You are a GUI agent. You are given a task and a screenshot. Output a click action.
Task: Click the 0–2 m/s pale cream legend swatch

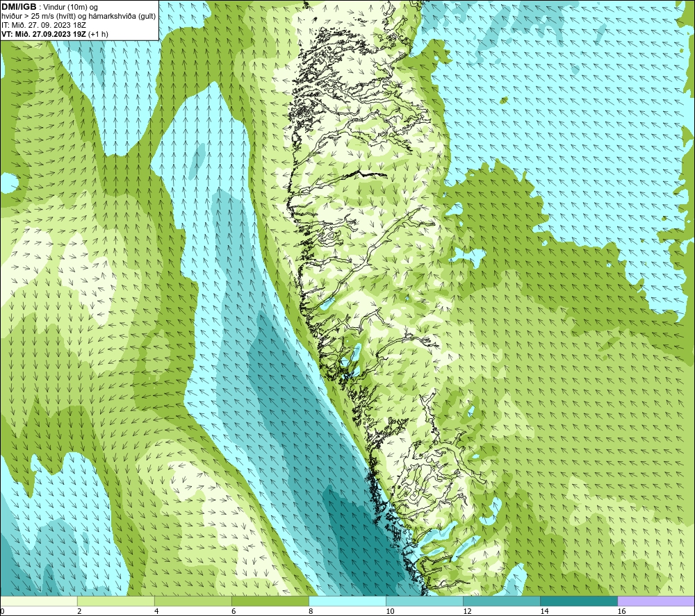[39, 601]
